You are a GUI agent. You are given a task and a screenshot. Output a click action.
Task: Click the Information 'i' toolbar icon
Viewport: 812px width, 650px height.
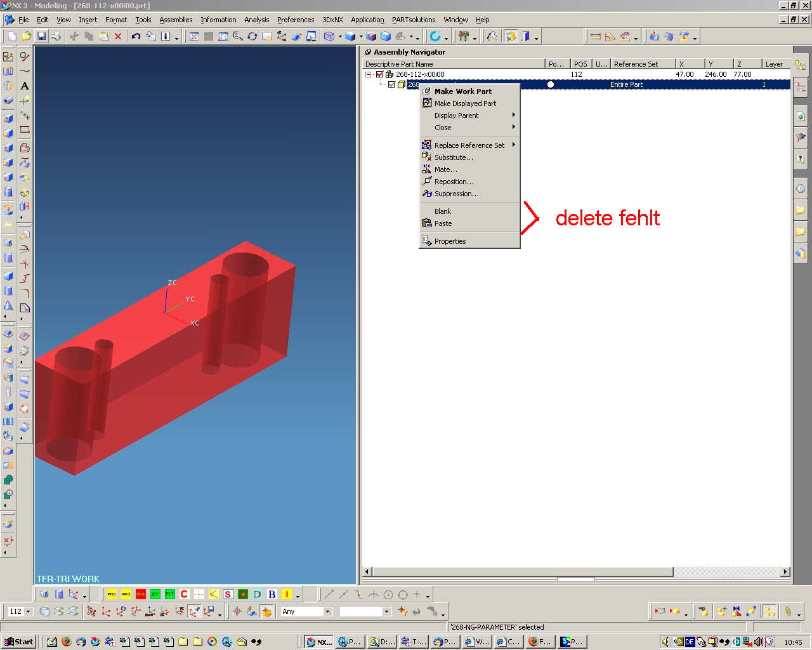(x=165, y=37)
